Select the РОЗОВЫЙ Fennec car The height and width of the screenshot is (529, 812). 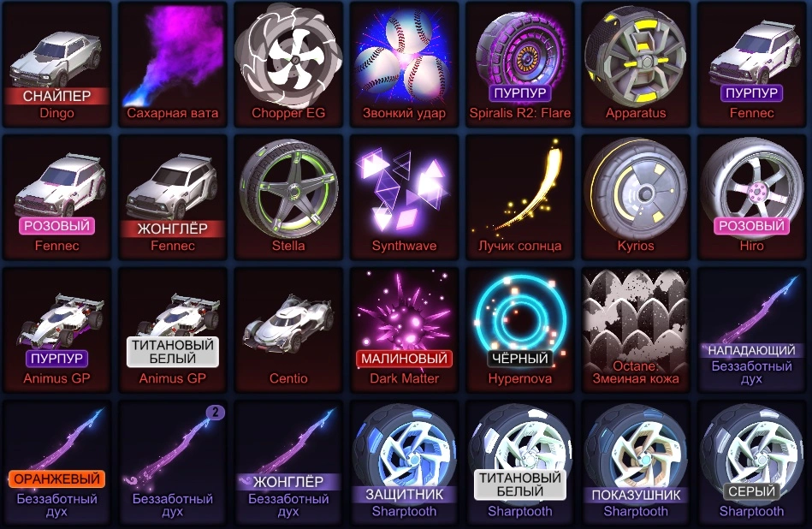(57, 197)
